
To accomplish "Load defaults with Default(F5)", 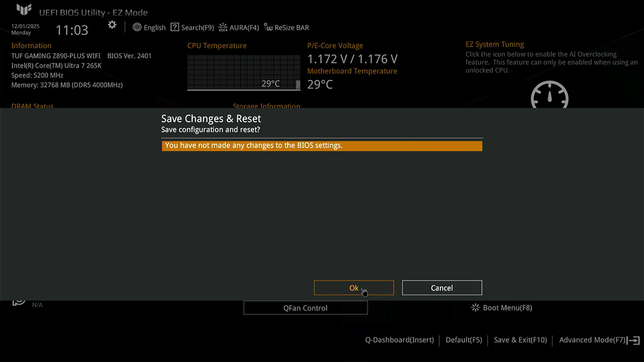I will (464, 340).
